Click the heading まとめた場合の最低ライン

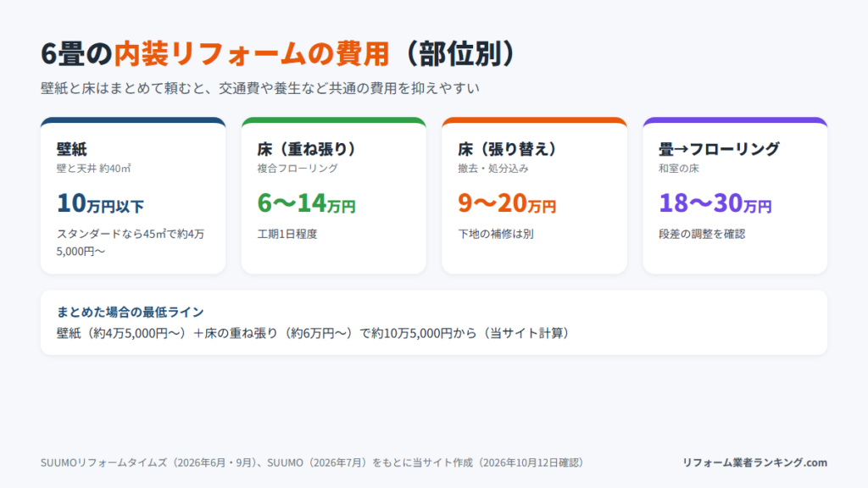130,312
